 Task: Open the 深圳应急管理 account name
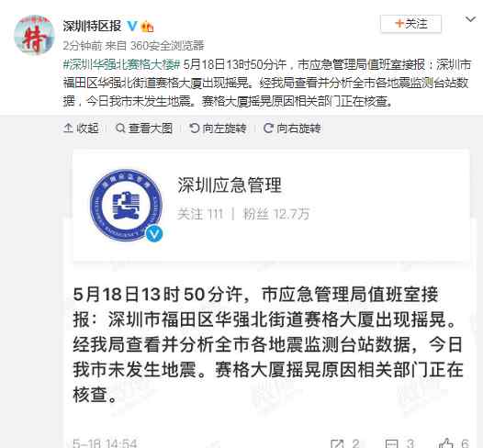tap(230, 185)
